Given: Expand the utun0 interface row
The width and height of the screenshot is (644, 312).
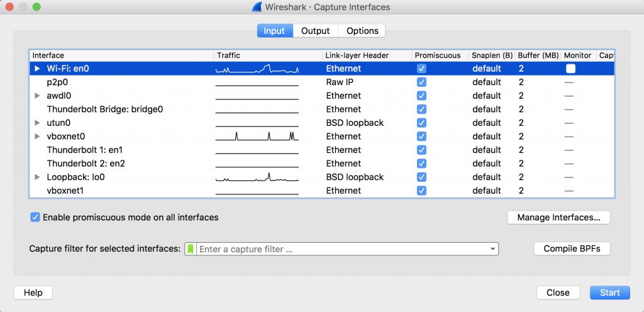Looking at the screenshot, I should [x=37, y=123].
